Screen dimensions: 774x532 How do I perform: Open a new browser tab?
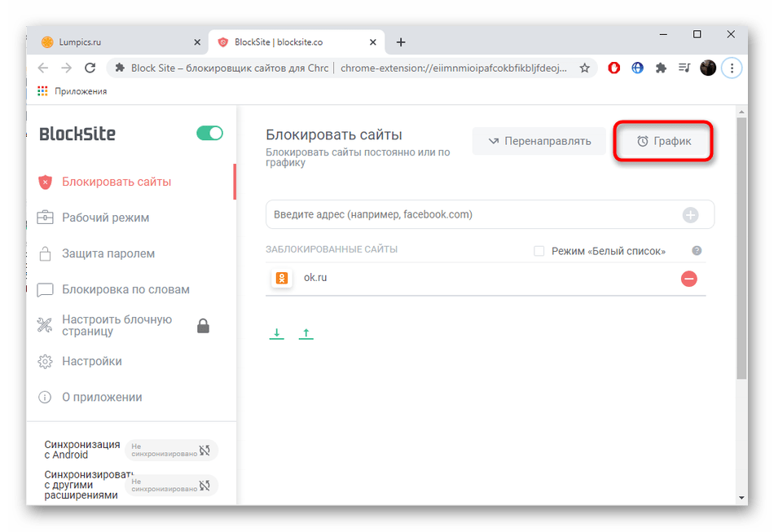pos(401,42)
